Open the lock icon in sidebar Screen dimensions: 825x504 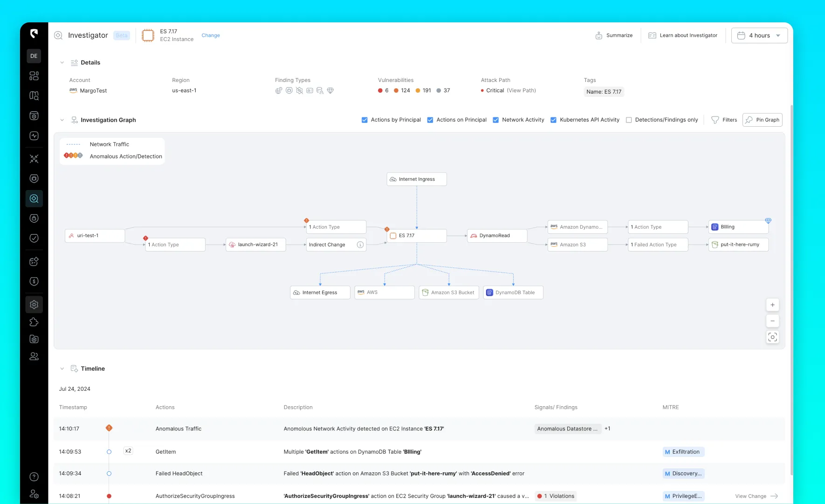click(x=34, y=218)
